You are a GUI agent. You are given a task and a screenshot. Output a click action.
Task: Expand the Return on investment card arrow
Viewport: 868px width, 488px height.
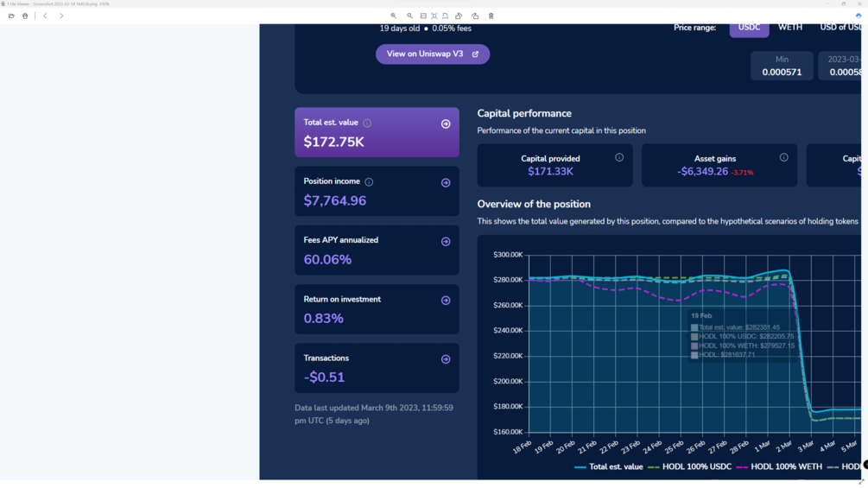click(446, 301)
